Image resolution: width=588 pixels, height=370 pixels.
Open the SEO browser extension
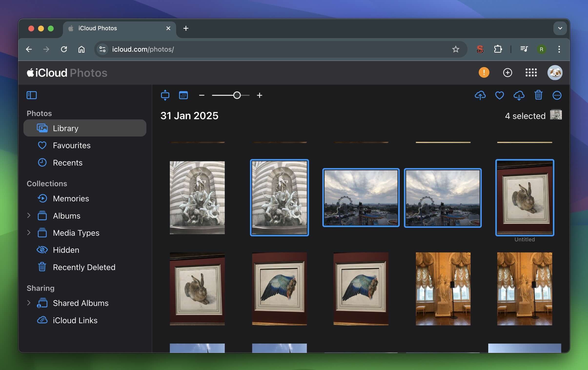click(x=480, y=49)
